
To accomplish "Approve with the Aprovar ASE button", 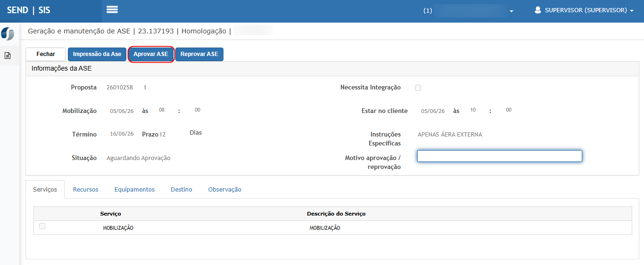I will coord(151,54).
